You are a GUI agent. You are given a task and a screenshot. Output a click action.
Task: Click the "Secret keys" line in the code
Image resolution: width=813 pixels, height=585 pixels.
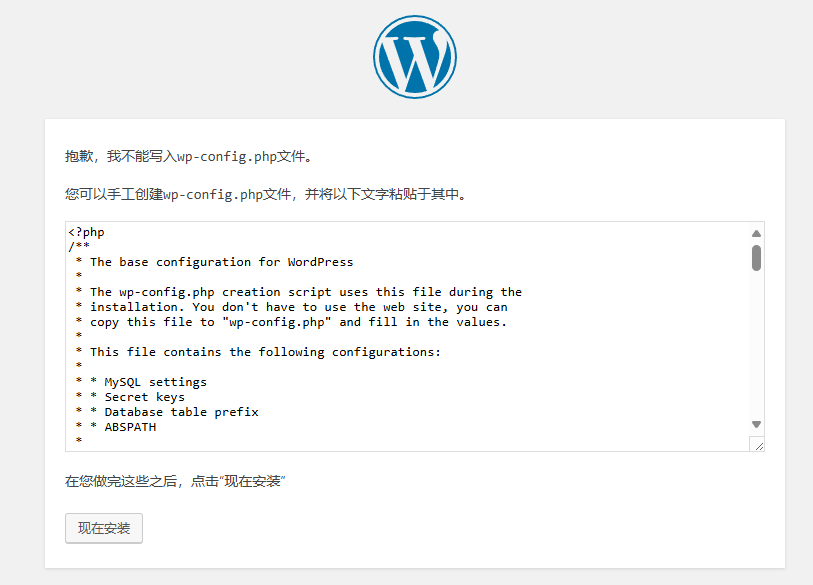click(x=144, y=397)
